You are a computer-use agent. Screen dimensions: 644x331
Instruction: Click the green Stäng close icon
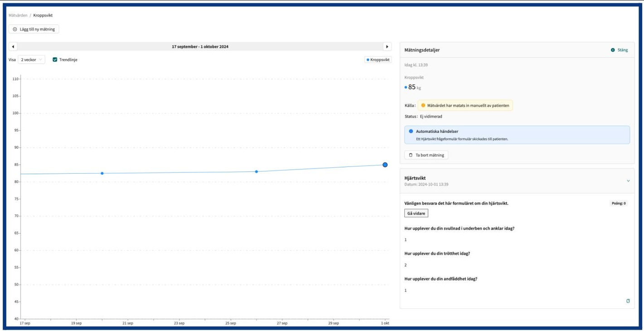[x=613, y=50]
